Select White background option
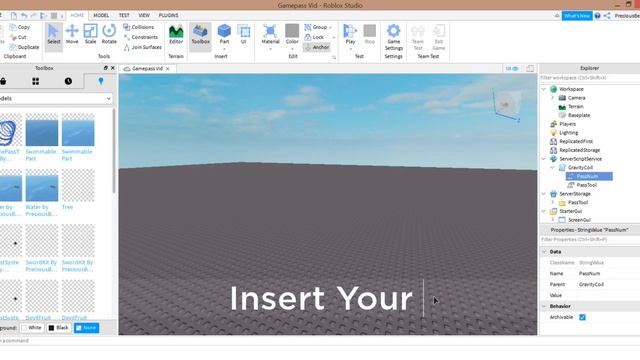Image resolution: width=640 pixels, height=360 pixels. tap(31, 328)
